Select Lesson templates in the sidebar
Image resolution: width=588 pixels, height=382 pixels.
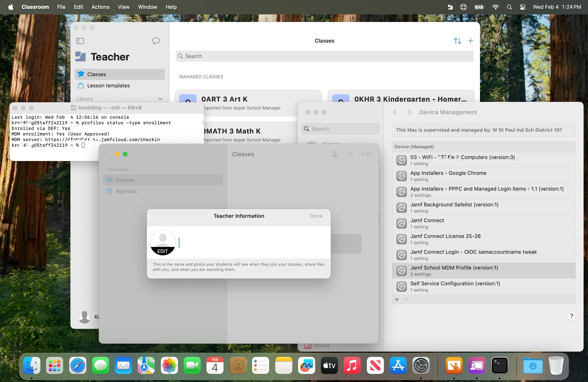(108, 85)
